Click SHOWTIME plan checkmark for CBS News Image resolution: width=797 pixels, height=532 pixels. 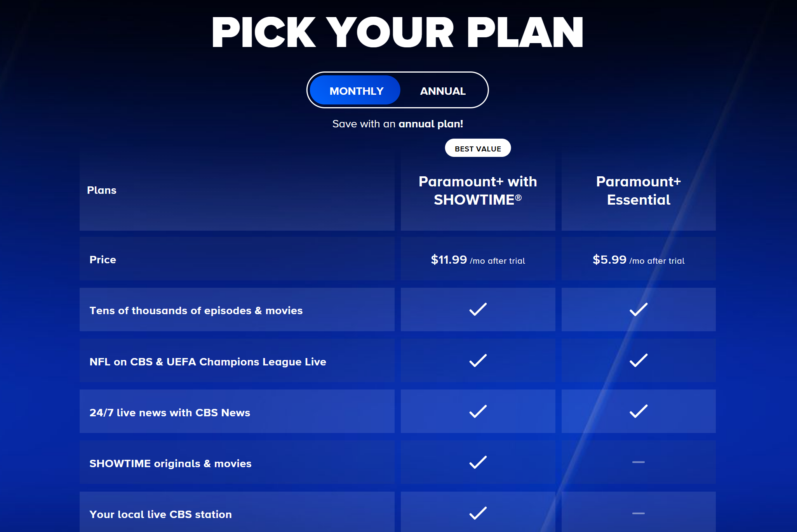coord(478,412)
